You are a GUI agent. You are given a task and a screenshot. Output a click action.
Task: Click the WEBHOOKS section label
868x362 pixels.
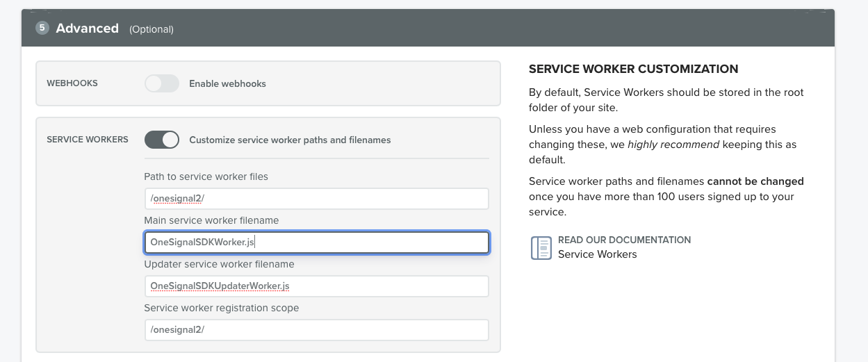[x=72, y=83]
